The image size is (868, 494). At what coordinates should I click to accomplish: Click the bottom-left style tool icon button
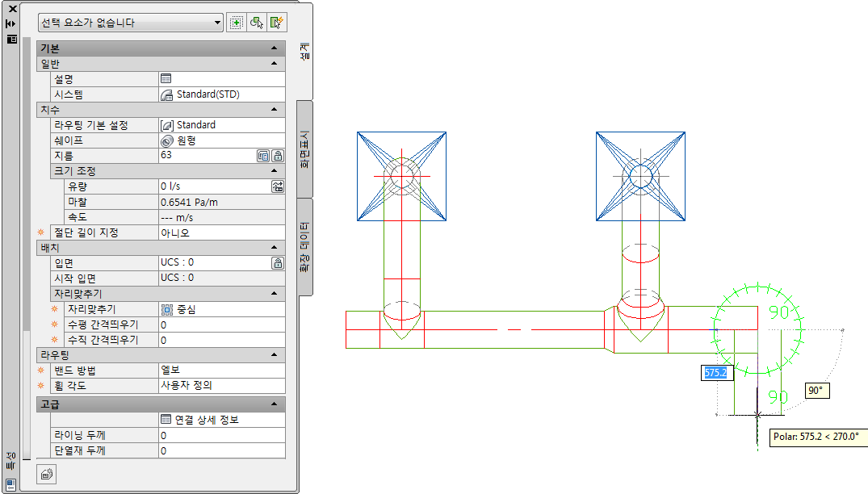47,474
